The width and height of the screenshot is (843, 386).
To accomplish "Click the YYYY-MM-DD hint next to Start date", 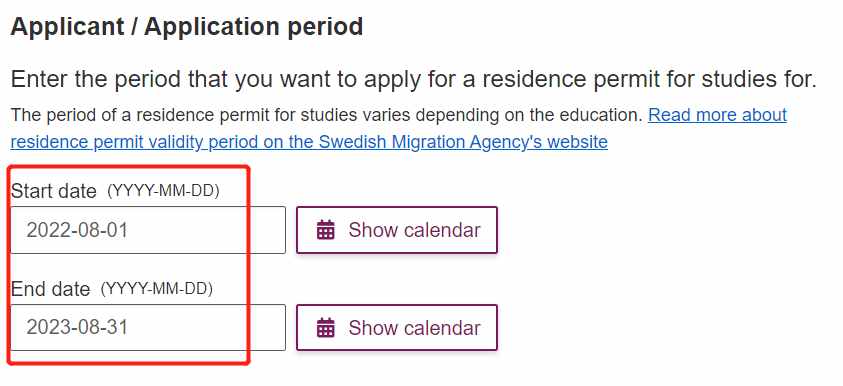I will 163,191.
